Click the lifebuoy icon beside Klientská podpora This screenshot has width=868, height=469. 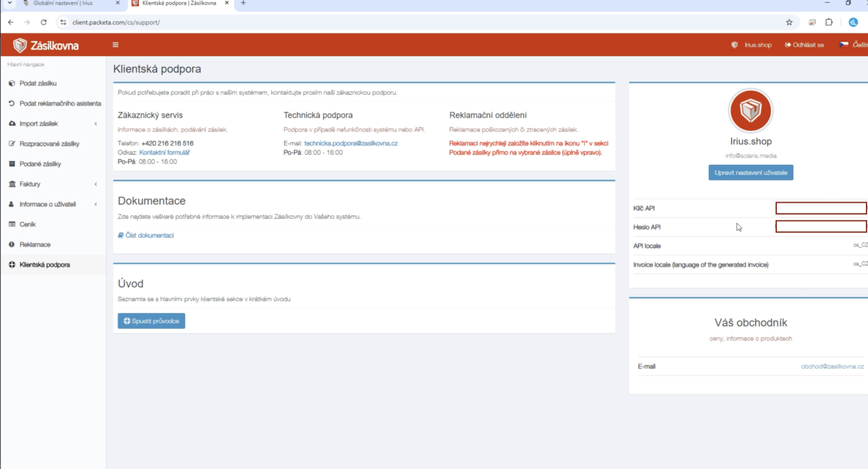pyautogui.click(x=12, y=265)
